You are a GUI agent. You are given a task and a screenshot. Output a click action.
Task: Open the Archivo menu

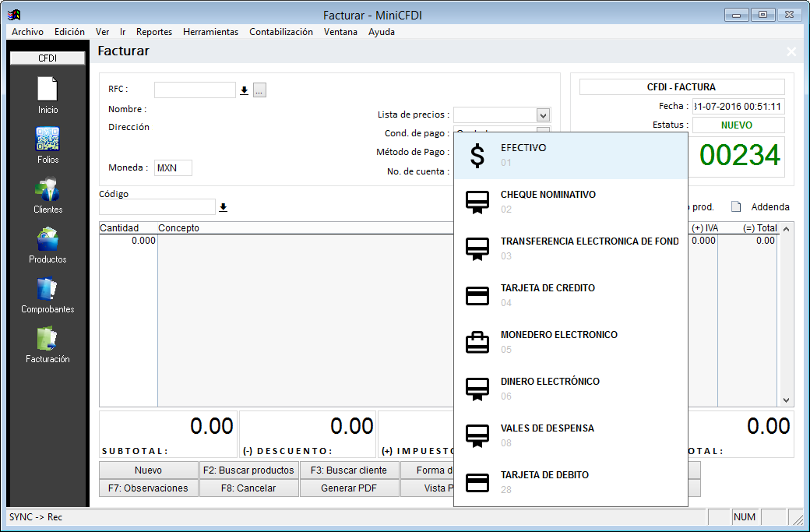click(27, 32)
